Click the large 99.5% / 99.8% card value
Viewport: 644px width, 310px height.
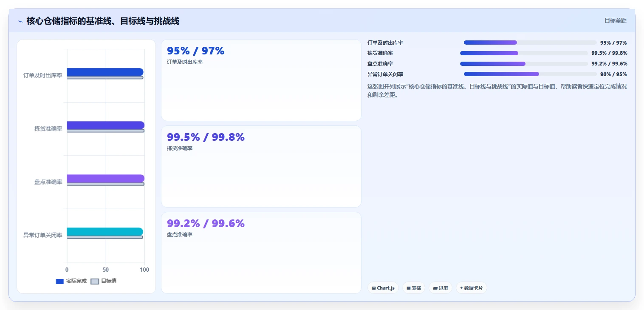tap(206, 137)
